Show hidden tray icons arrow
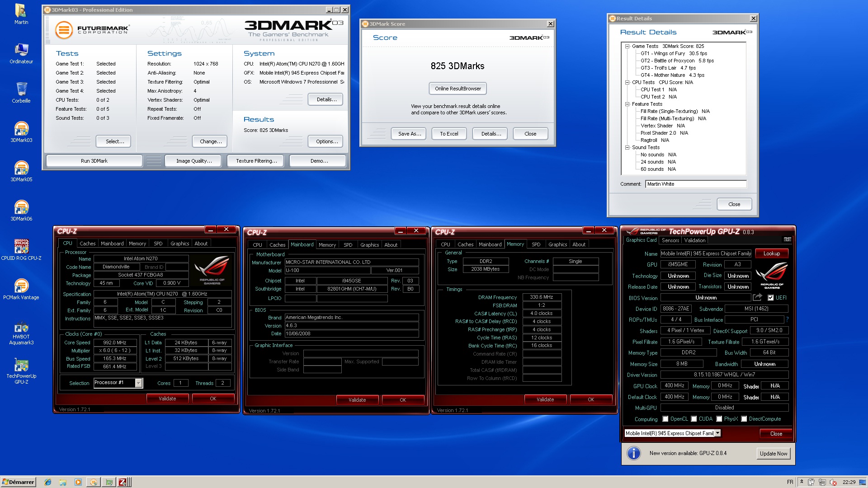This screenshot has height=488, width=868. coord(802,482)
